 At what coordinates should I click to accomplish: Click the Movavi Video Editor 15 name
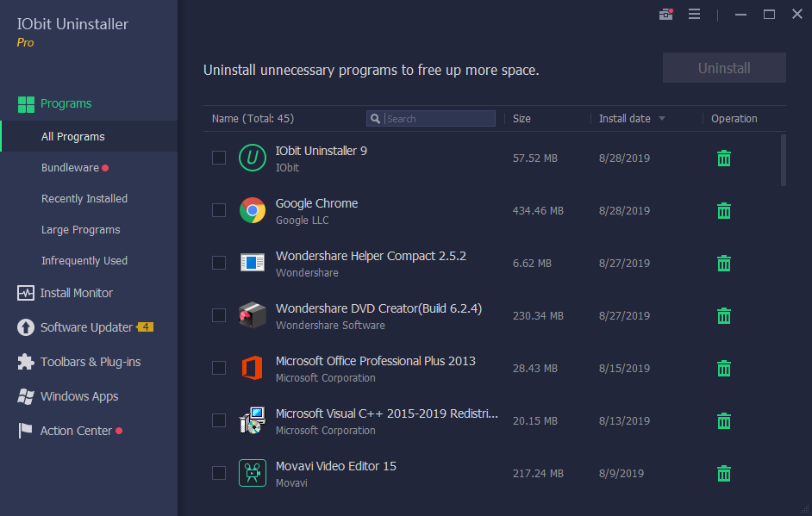coord(335,466)
